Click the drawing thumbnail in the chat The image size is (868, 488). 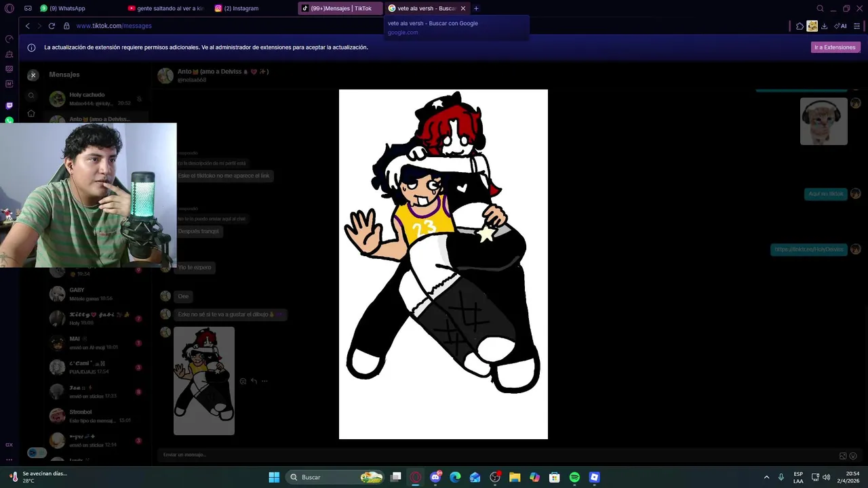tap(204, 381)
